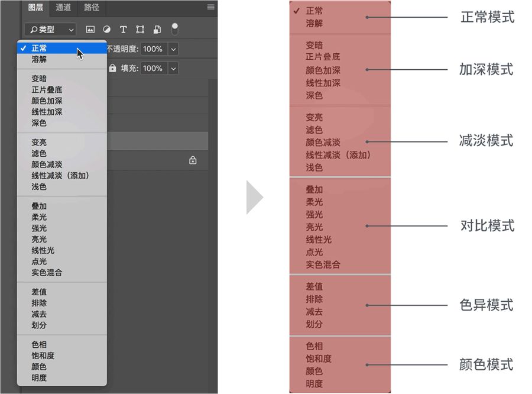Click the smart object filter icon
532x394 pixels.
point(157,29)
